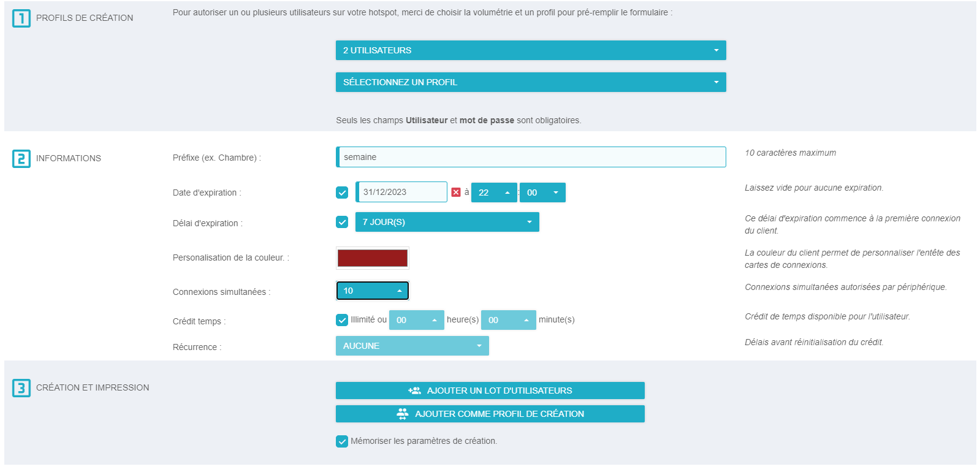Expand the Sélectionnez un profil dropdown
Viewport: 980px width, 469px height.
tap(531, 82)
